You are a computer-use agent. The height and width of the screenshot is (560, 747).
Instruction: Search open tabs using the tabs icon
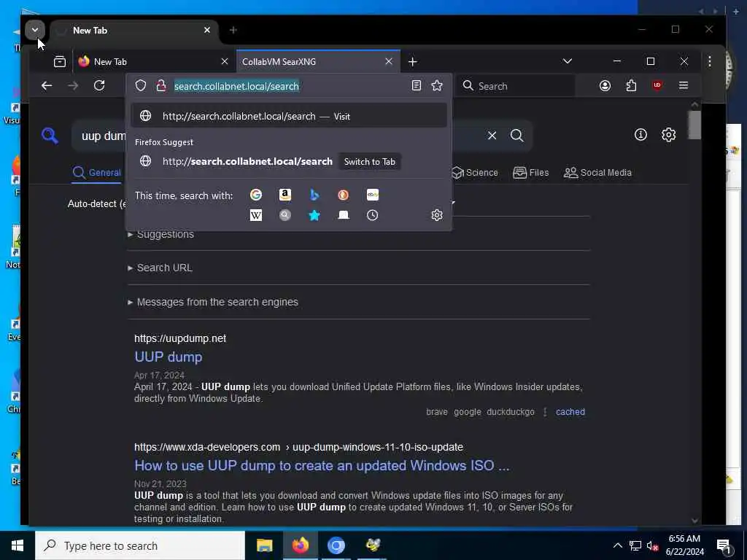(x=343, y=215)
